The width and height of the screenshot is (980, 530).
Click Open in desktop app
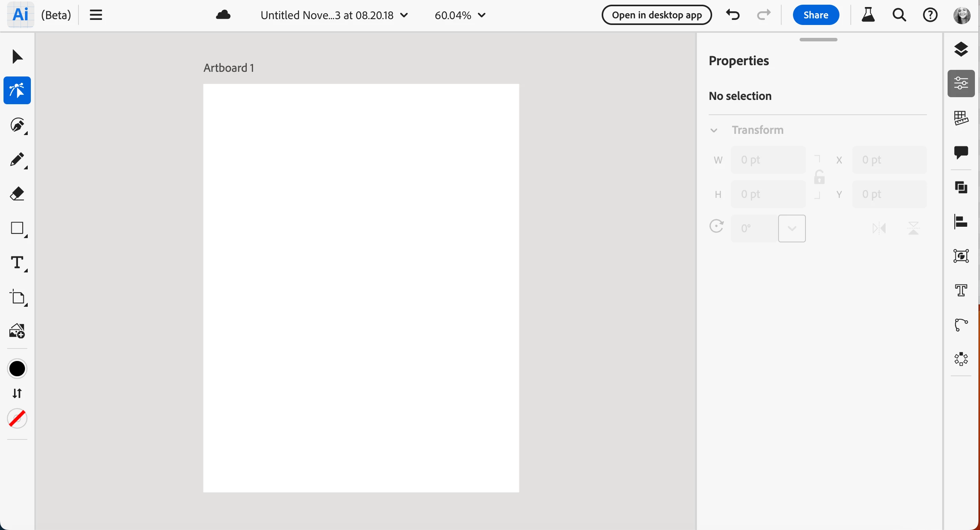pos(657,15)
